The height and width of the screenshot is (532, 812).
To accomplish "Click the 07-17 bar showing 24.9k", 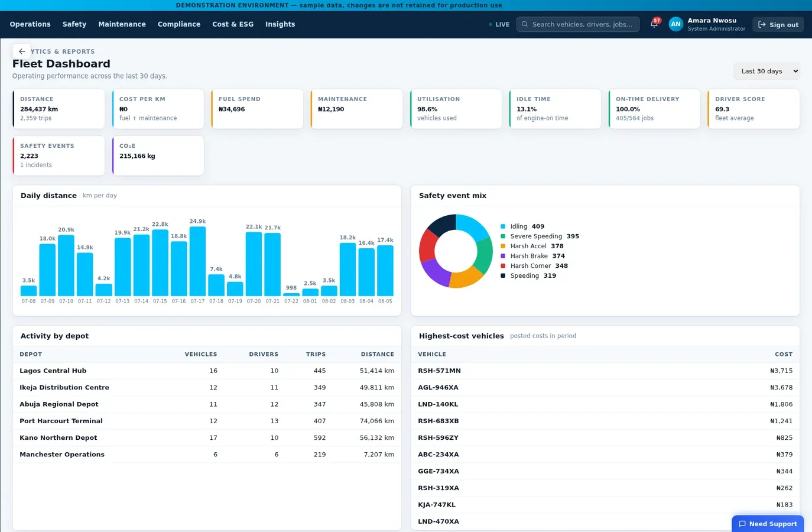I will (x=197, y=261).
